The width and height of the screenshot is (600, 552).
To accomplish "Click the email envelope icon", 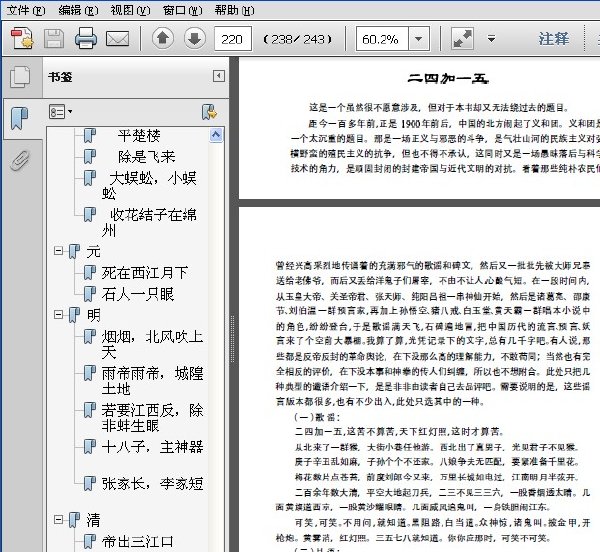I will (x=117, y=39).
